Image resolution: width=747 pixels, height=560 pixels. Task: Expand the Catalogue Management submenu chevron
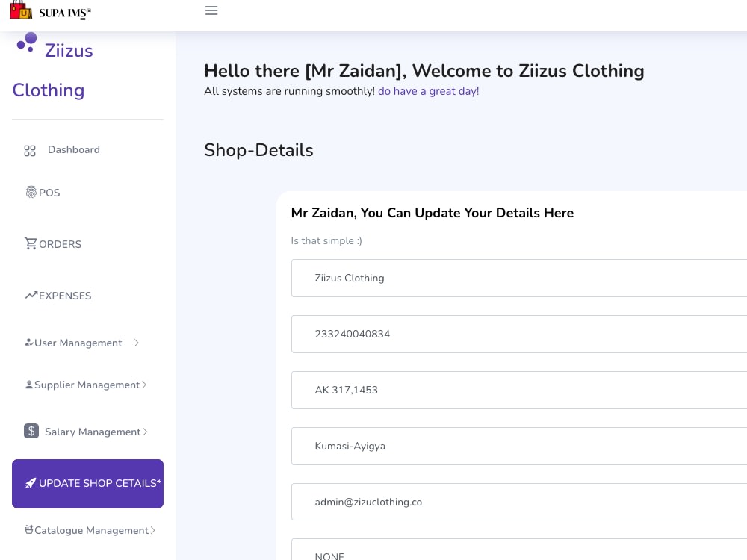pyautogui.click(x=152, y=530)
